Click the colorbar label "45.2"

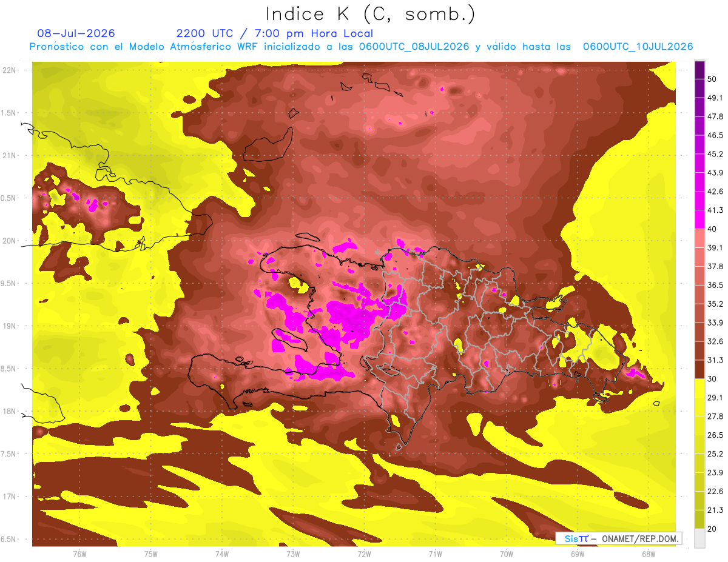point(715,155)
